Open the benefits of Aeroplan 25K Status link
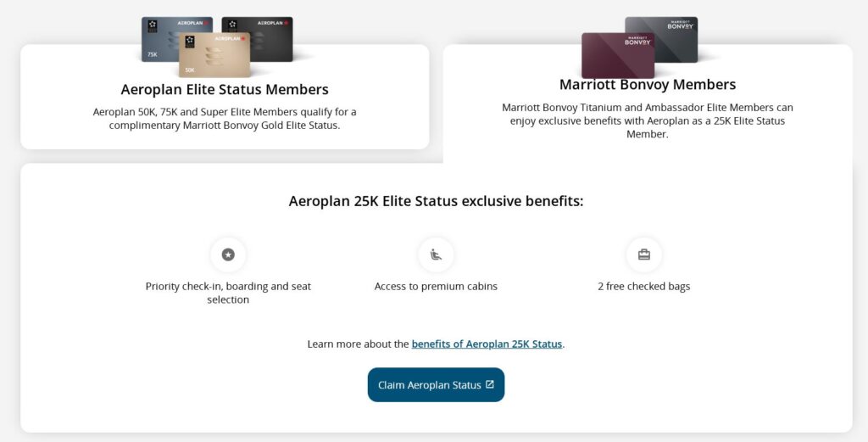 click(487, 344)
